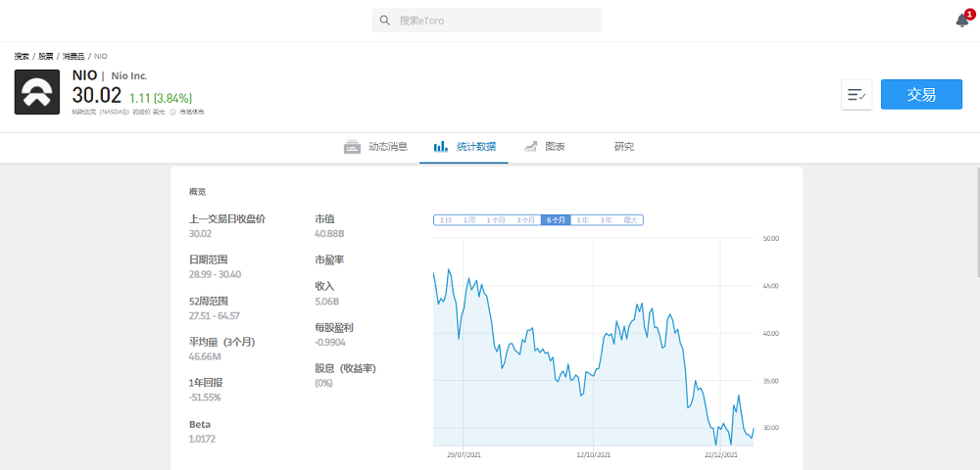Click the 股息 yield value (0%)
Image resolution: width=980 pixels, height=470 pixels.
(x=323, y=383)
